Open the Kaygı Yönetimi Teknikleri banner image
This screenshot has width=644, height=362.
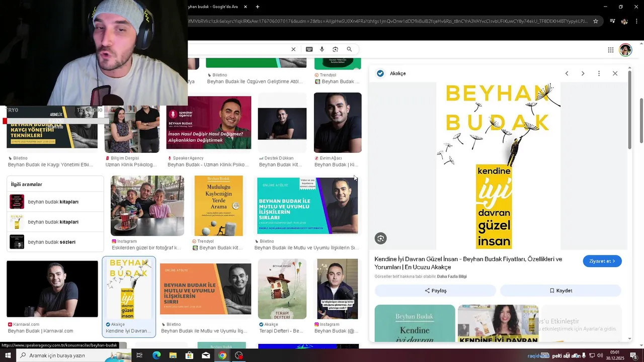52,127
